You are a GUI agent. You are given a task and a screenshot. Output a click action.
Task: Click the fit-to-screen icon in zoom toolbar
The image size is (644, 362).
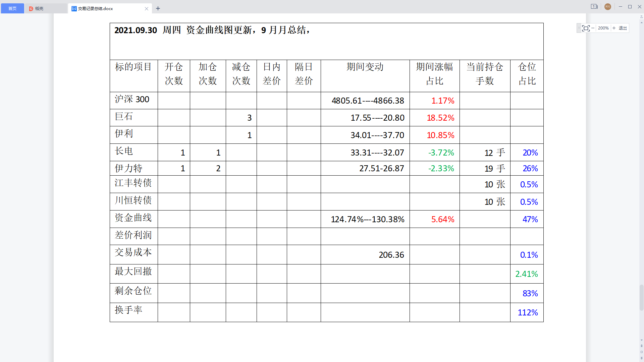(586, 28)
